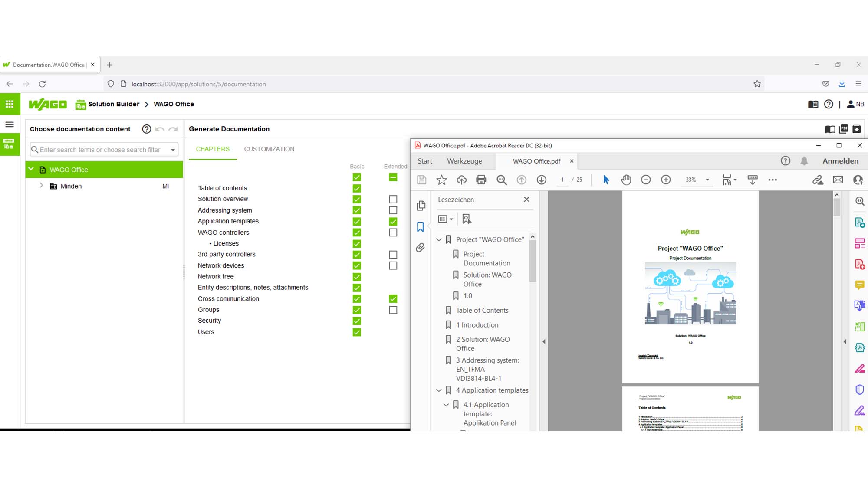Reload the browser page

pos(42,84)
